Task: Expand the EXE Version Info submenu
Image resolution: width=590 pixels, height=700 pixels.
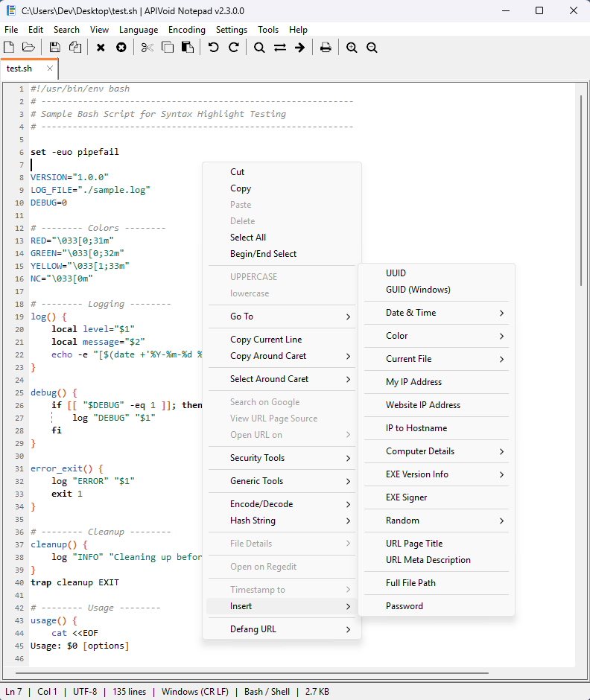Action: 437,474
